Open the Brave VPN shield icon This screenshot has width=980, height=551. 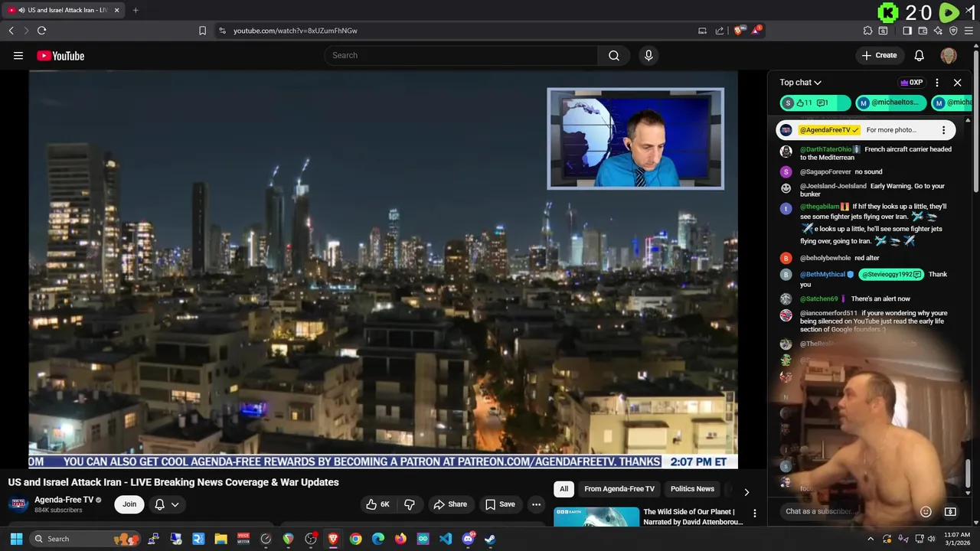pos(953,31)
